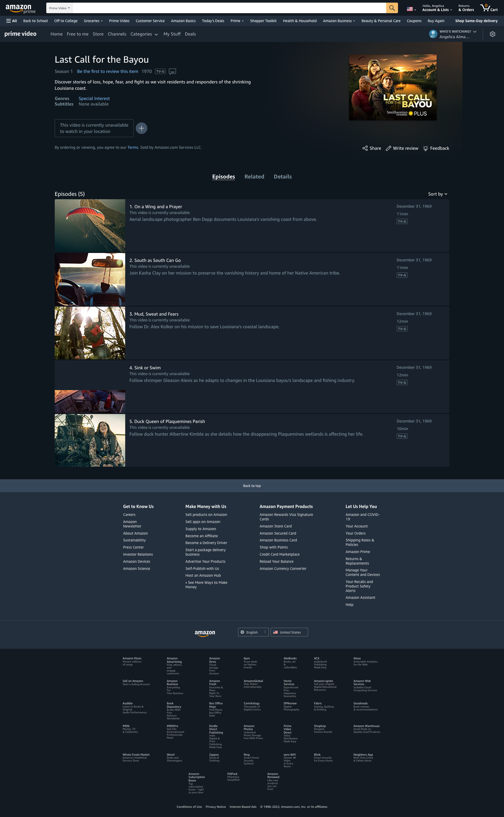
Task: Expand the Prime nav dropdown
Action: (237, 21)
